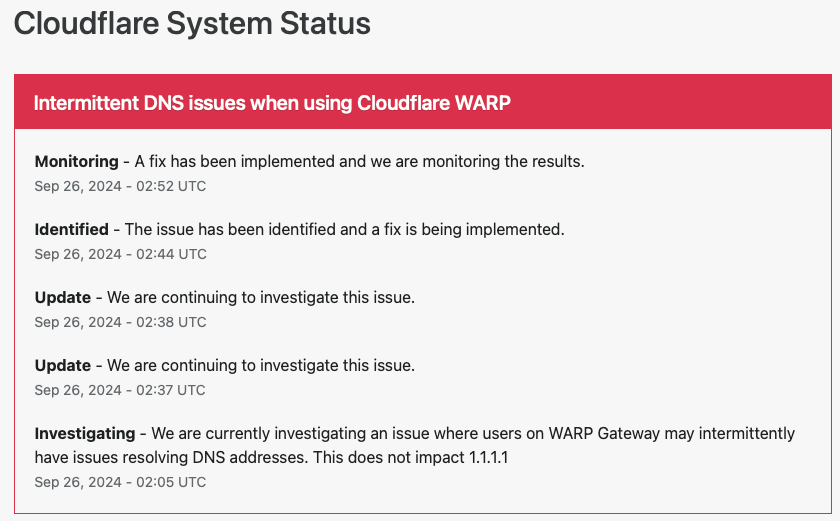Open the Intermittent DNS issues incident link
This screenshot has width=840, height=521.
[272, 103]
